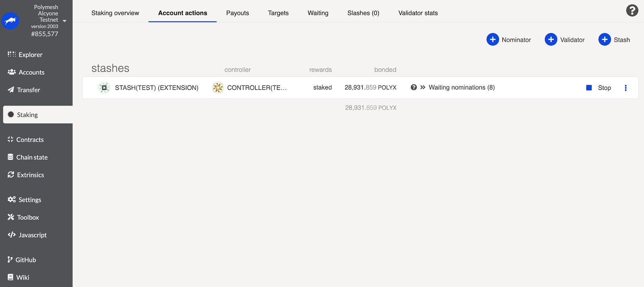Click the STASH(TEST) identicon
Viewport: 644px width, 287px height.
[x=104, y=87]
